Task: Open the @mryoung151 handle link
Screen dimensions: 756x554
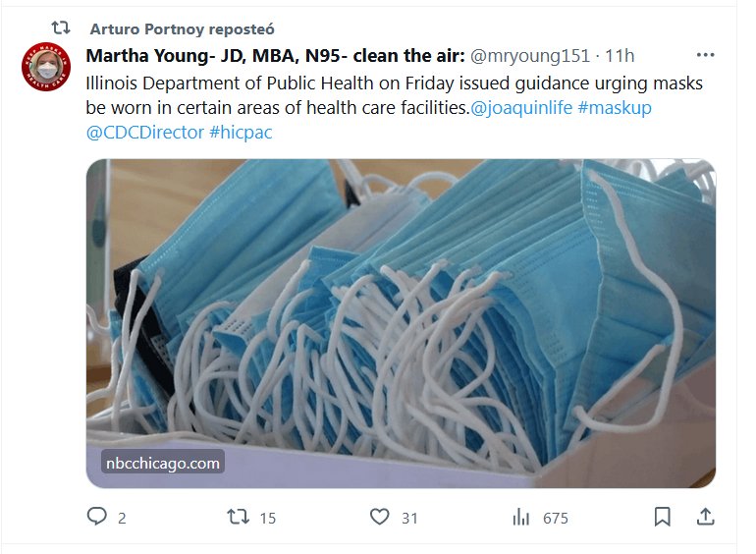Action: coord(533,55)
